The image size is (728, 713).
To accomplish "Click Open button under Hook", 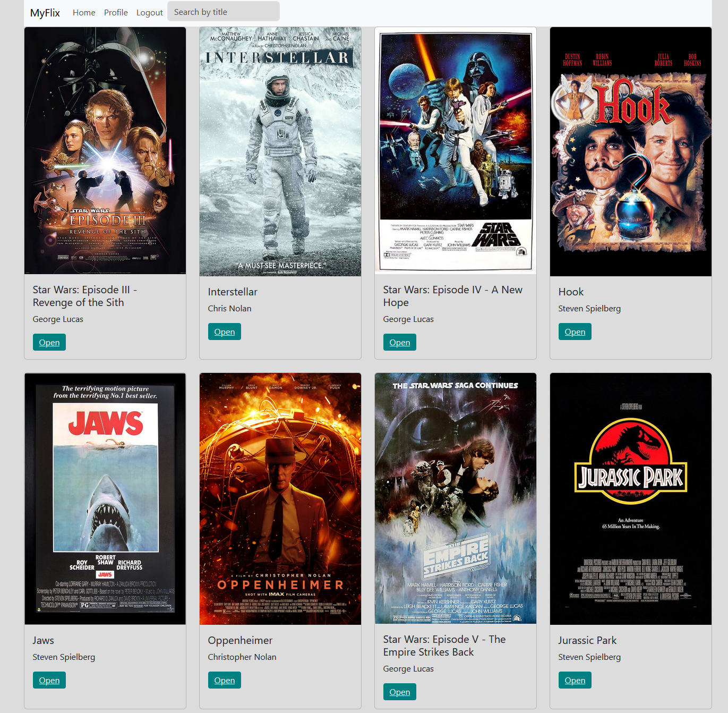I will (x=575, y=332).
